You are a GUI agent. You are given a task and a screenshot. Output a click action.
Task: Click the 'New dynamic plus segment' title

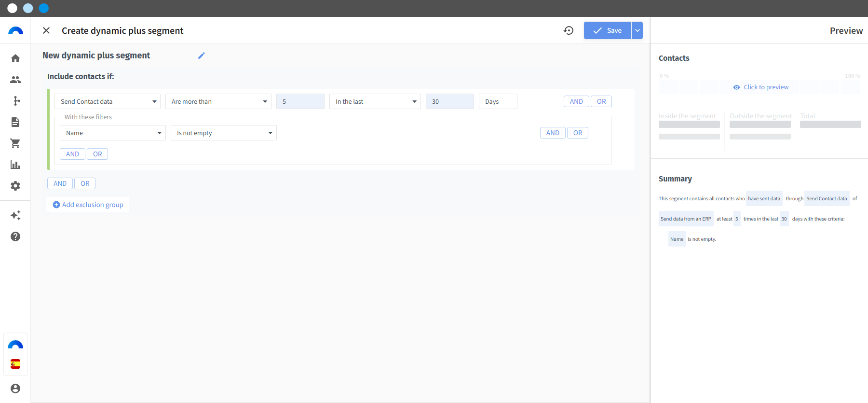(96, 56)
